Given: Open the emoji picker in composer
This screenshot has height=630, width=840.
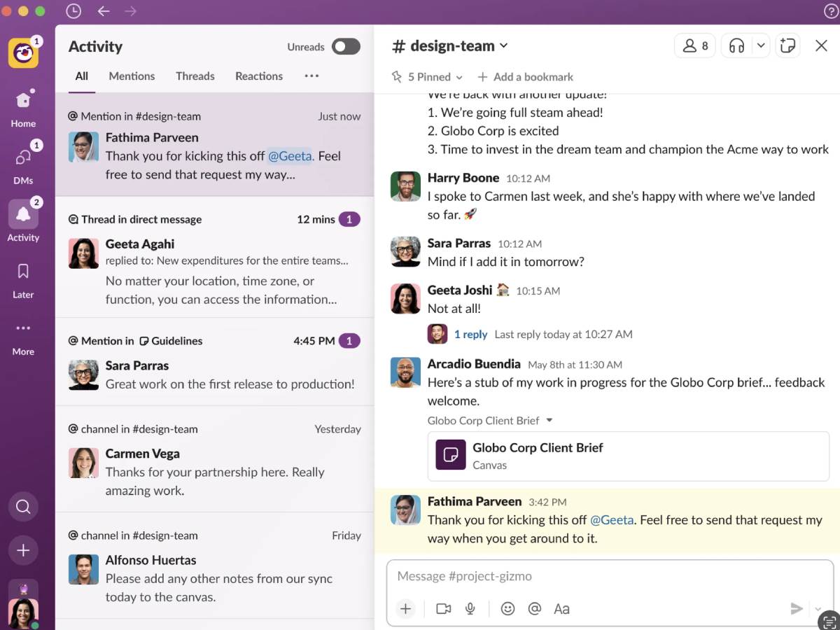Looking at the screenshot, I should [x=507, y=608].
